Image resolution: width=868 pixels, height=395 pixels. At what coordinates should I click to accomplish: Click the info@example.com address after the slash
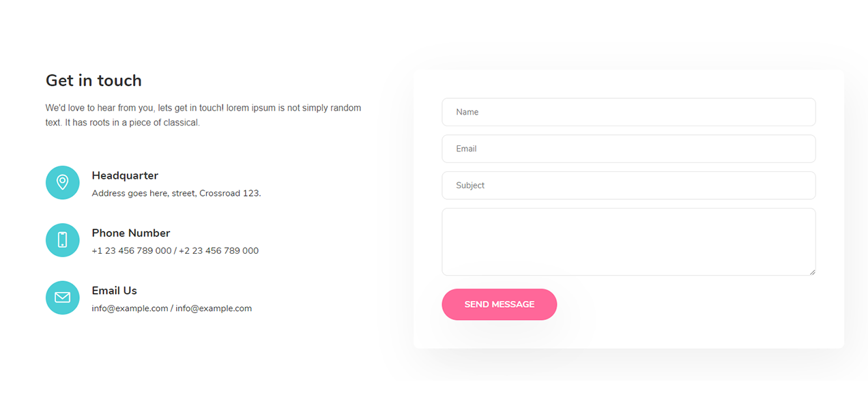214,308
